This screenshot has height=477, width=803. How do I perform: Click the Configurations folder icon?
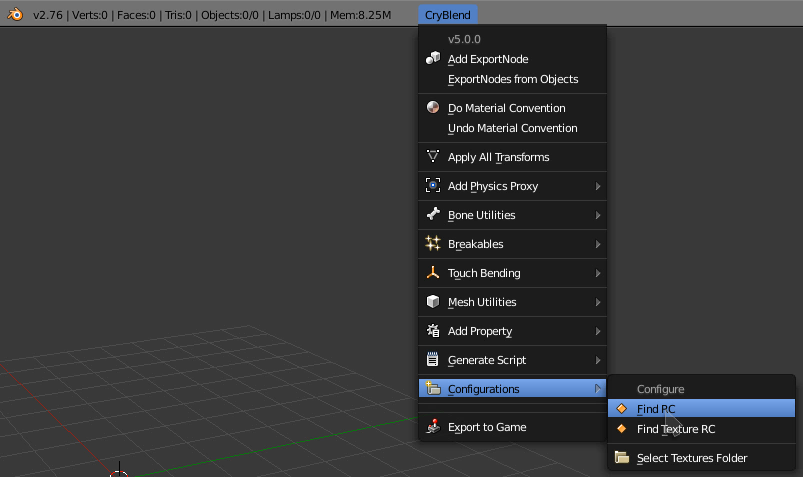433,388
